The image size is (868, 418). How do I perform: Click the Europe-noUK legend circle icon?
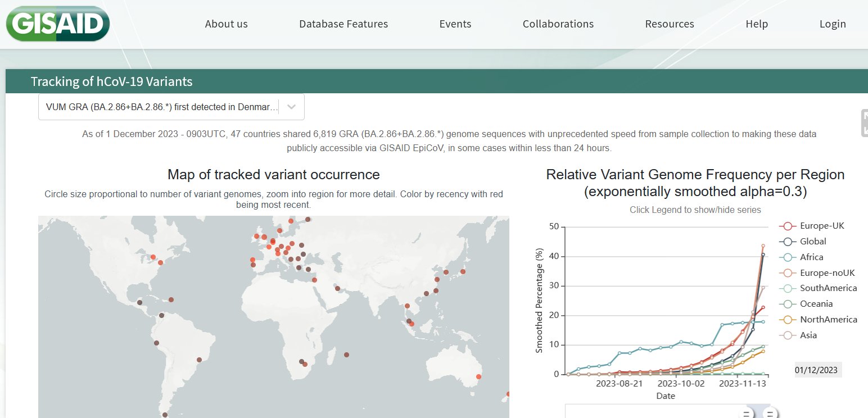pos(787,273)
